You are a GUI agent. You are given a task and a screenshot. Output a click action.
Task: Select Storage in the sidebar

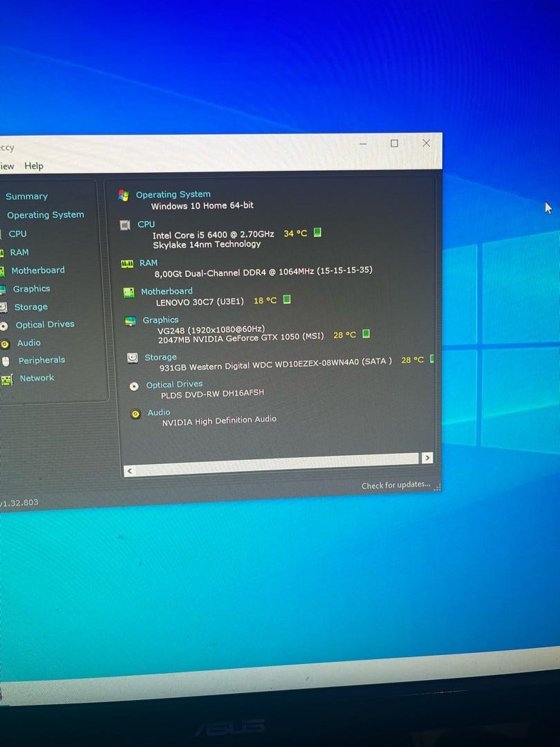[x=31, y=307]
